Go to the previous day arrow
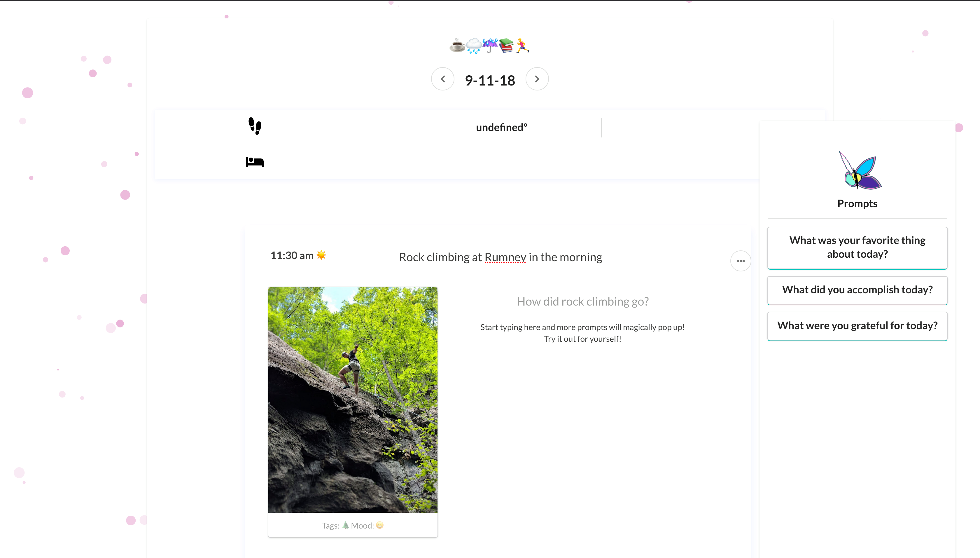 pyautogui.click(x=443, y=79)
